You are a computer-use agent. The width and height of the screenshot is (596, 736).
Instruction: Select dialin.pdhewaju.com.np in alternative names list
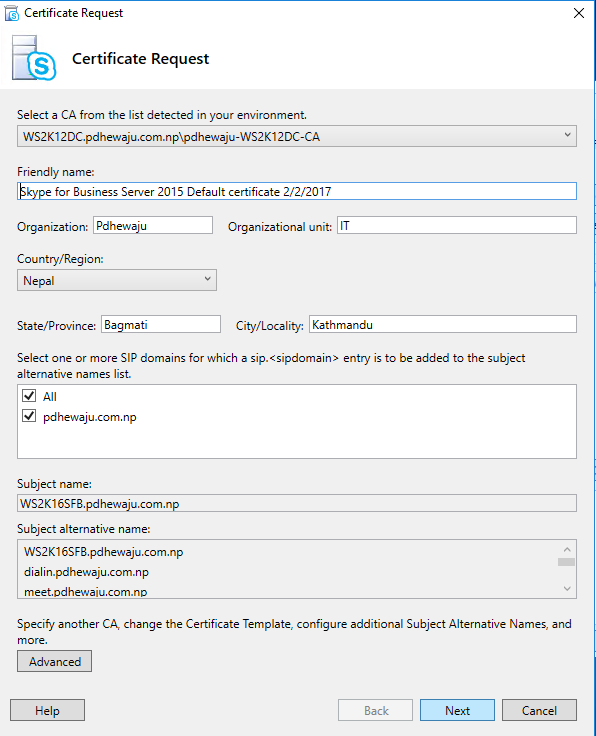pyautogui.click(x=86, y=572)
